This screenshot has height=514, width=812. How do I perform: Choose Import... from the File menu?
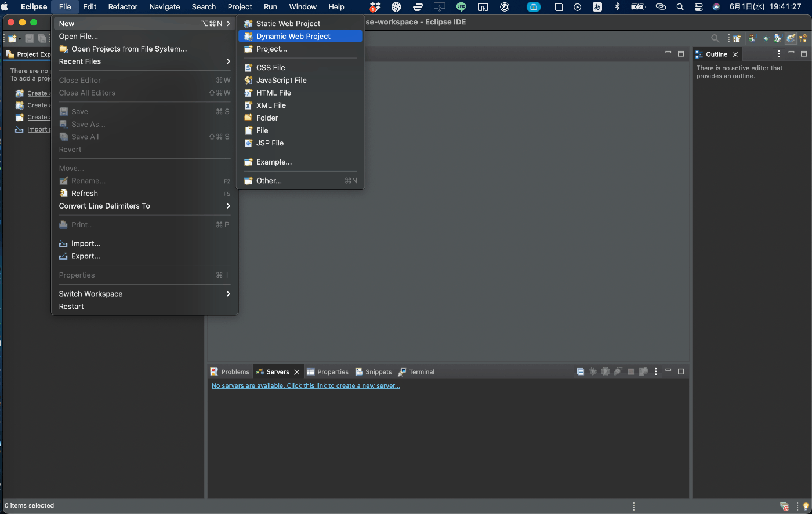click(x=145, y=243)
